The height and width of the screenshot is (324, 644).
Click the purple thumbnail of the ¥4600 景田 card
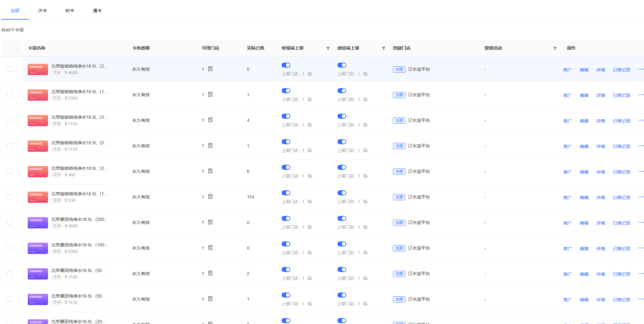[38, 223]
